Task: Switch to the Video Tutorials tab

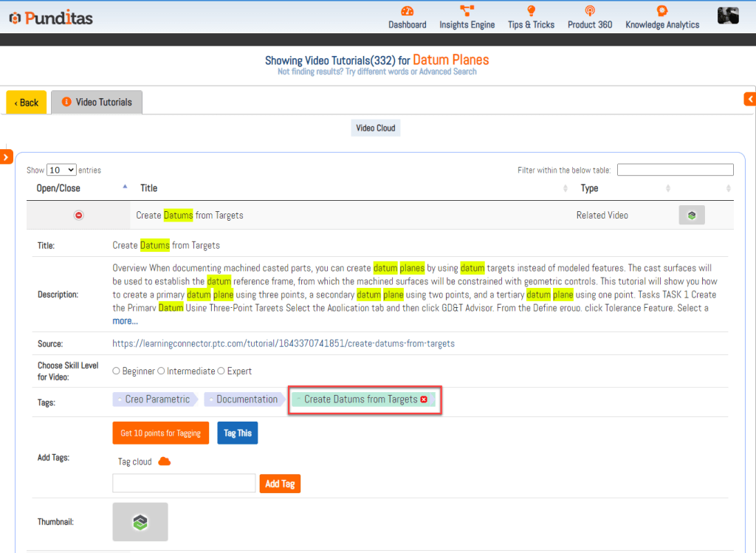Action: (x=97, y=103)
